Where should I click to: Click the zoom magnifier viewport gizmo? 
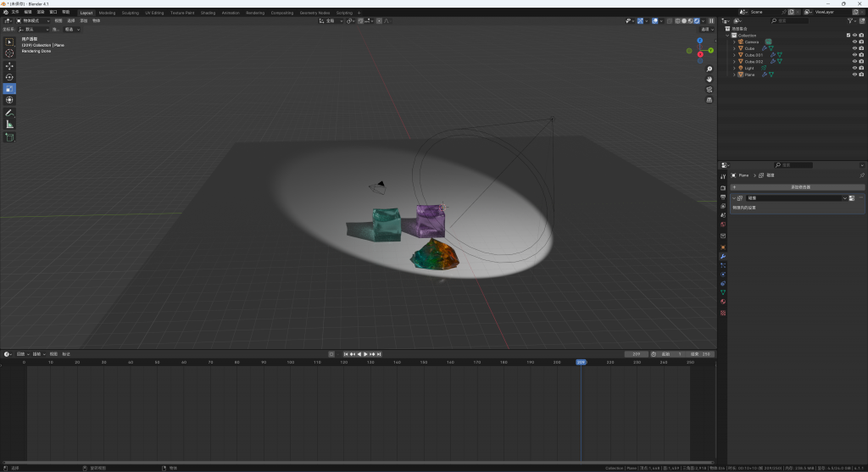709,69
